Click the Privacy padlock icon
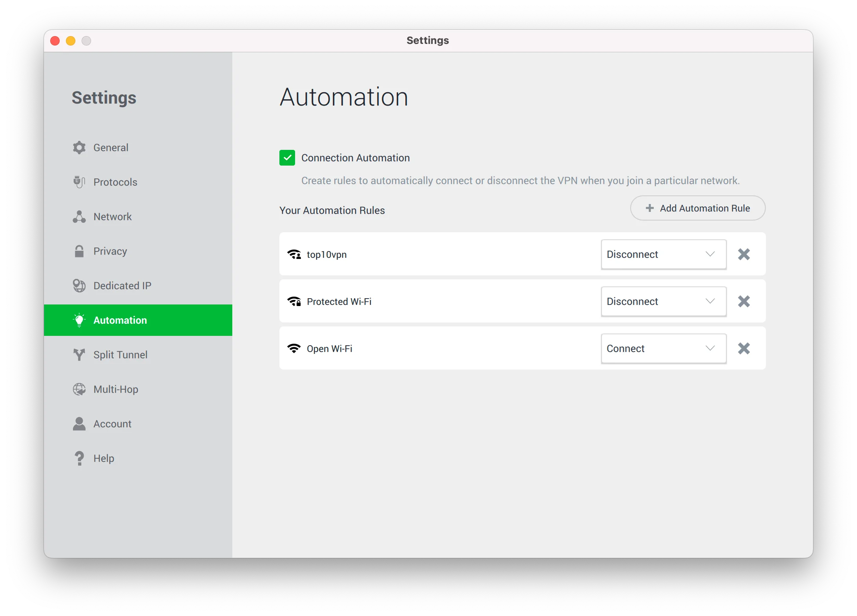Image resolution: width=857 pixels, height=616 pixels. pyautogui.click(x=79, y=251)
